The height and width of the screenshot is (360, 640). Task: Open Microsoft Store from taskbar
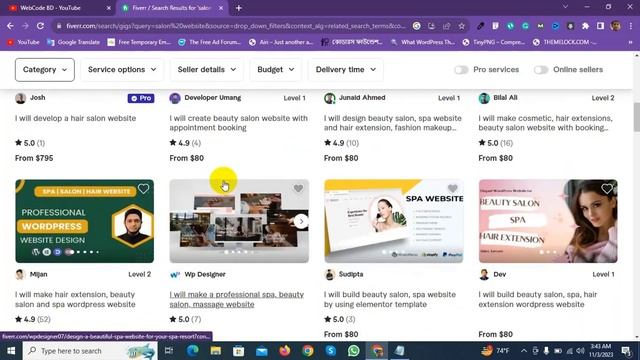coord(238,351)
